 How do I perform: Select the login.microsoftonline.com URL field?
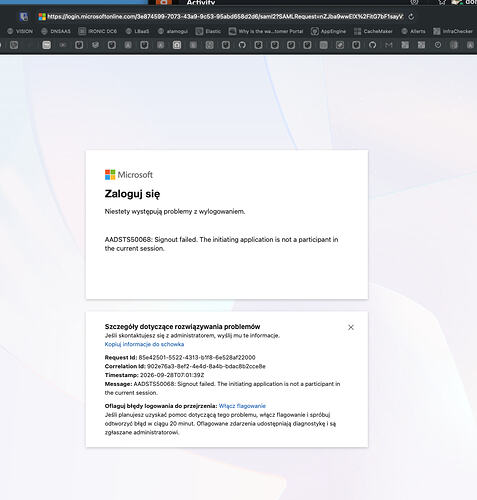[225, 17]
